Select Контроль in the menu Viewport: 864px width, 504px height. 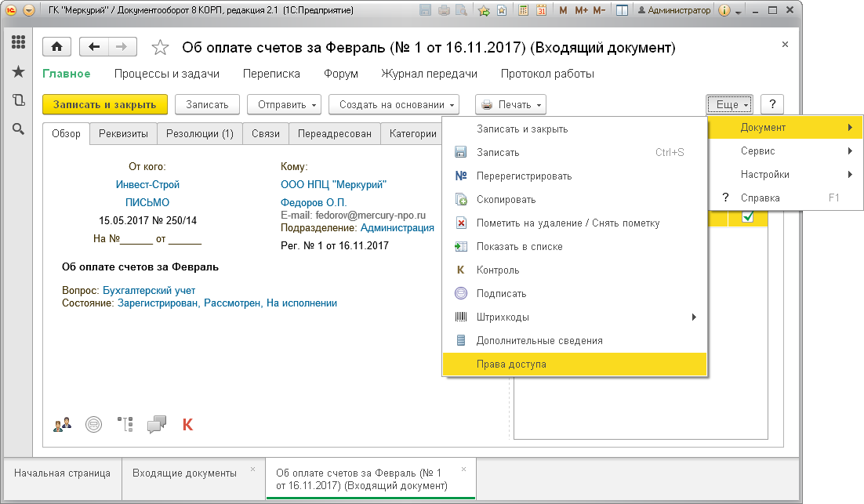574,270
